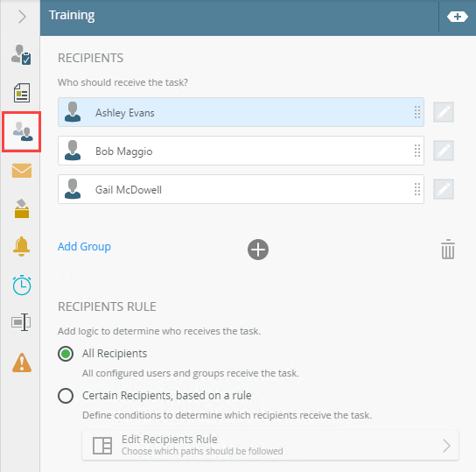Select the Ashley Evans recipient row

241,112
